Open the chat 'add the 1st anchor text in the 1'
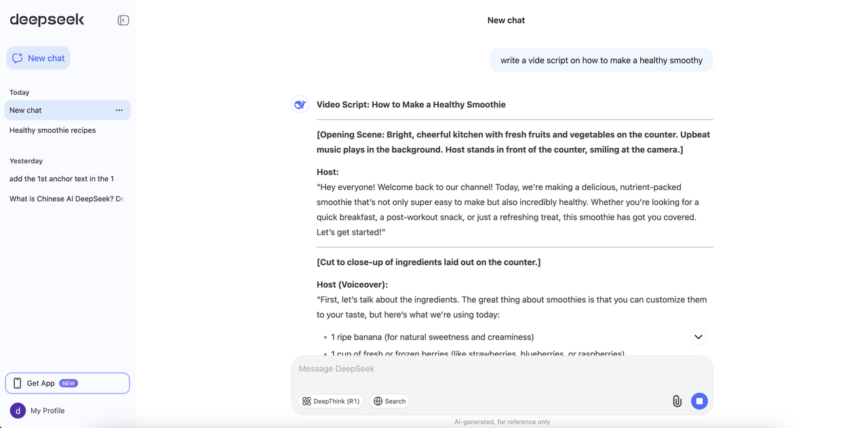The image size is (868, 428). tap(62, 179)
